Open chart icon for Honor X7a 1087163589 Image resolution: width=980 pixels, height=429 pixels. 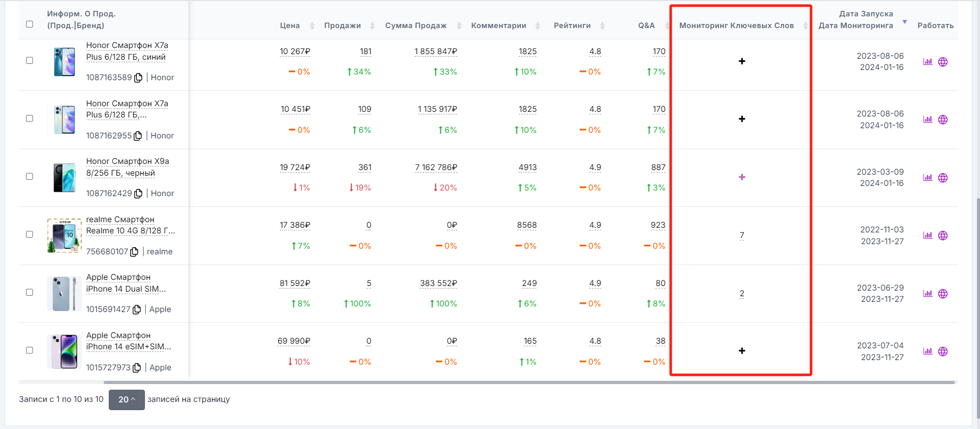(x=927, y=62)
